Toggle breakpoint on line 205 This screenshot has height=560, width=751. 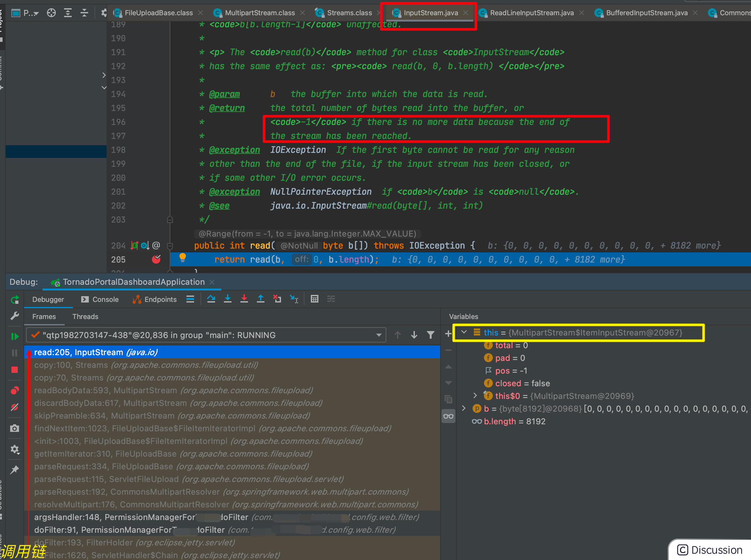click(x=156, y=259)
